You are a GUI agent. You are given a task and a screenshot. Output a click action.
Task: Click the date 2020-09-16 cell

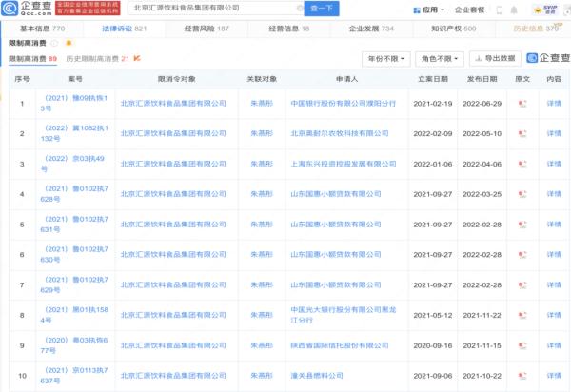[433, 345]
